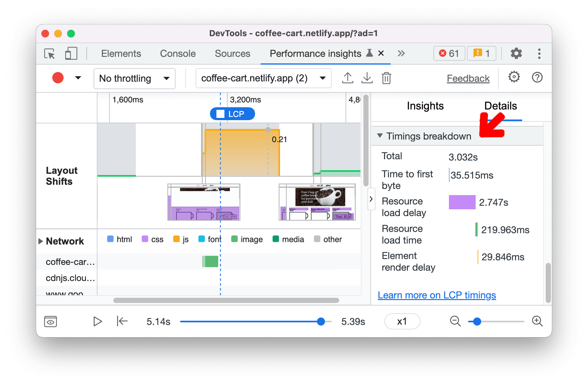The width and height of the screenshot is (588, 385).
Task: Delete the recorded trace
Action: (x=386, y=78)
